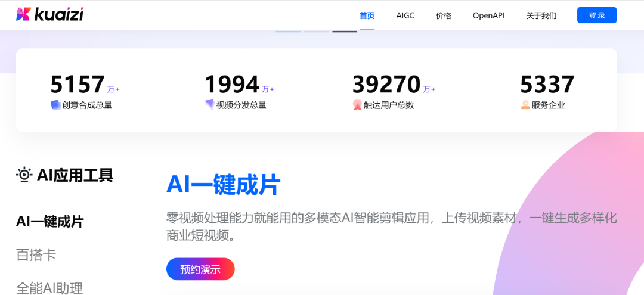
Task: Open the AIGC menu item
Action: pos(405,16)
